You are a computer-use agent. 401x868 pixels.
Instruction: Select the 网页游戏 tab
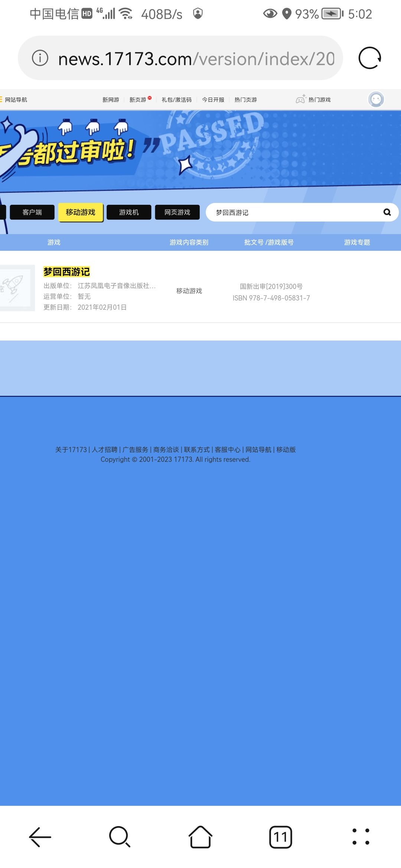point(177,212)
